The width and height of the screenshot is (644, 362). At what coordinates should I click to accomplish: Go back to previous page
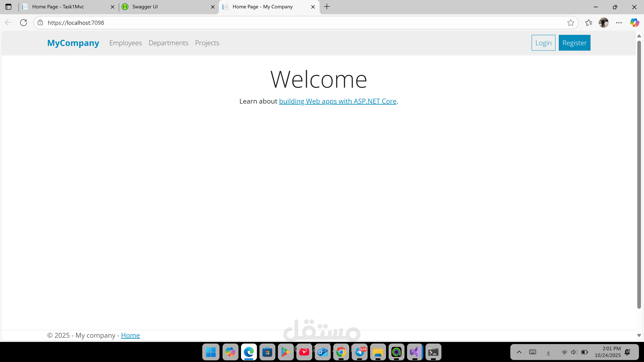coord(8,23)
